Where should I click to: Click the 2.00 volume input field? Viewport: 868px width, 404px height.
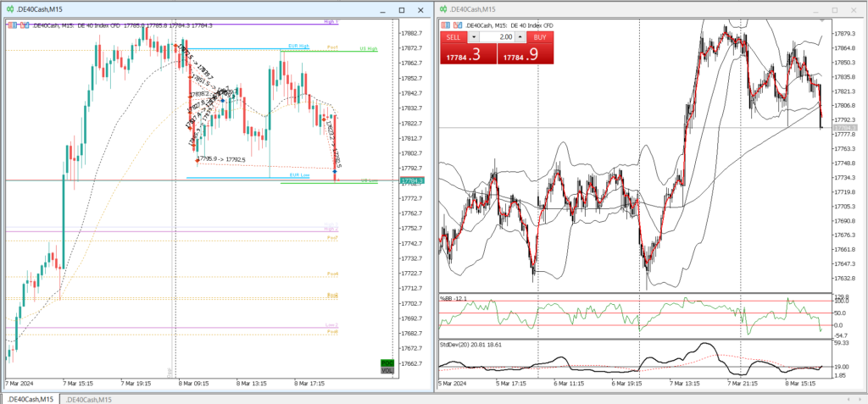point(497,37)
